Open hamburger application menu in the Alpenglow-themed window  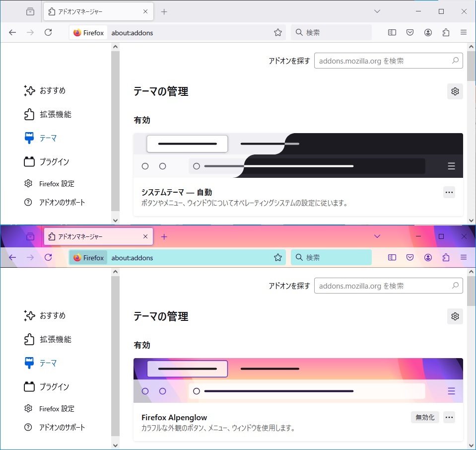pyautogui.click(x=464, y=257)
